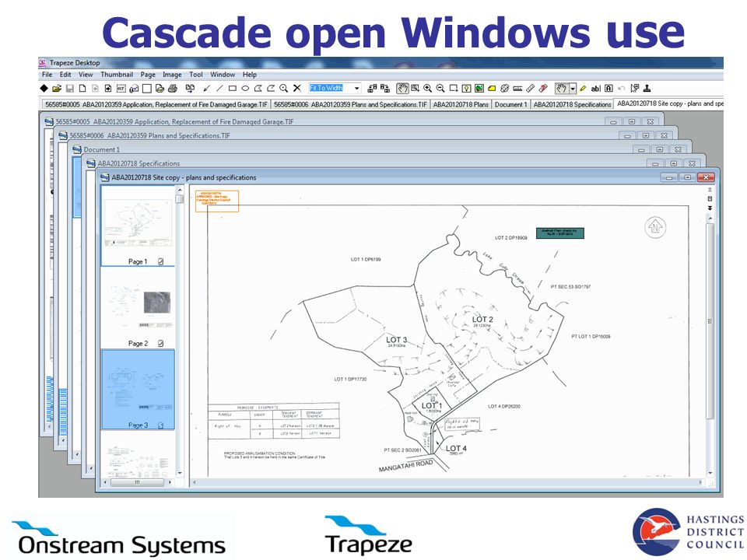This screenshot has width=747, height=560.
Task: Open the View menu
Action: point(86,75)
